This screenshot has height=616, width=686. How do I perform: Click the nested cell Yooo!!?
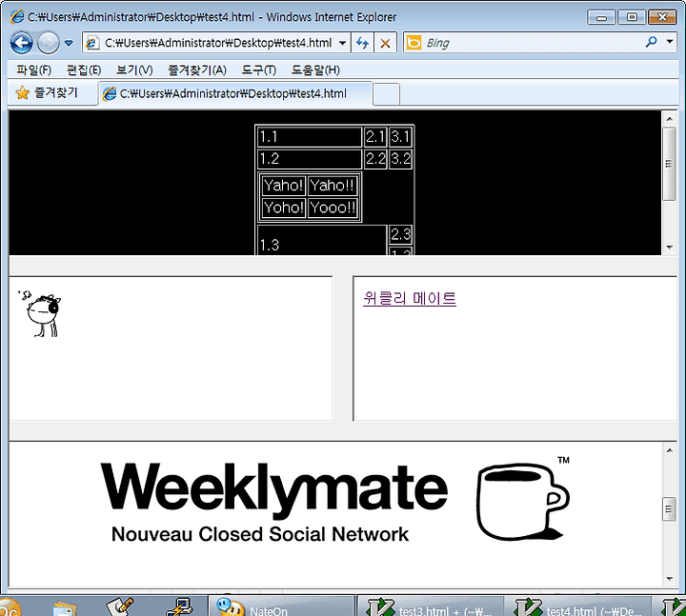click(x=333, y=208)
